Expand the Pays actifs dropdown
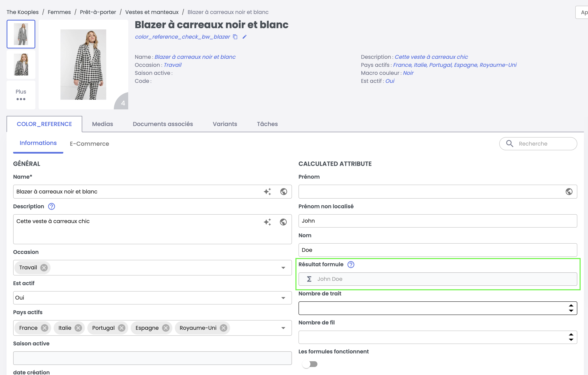The width and height of the screenshot is (588, 375). click(x=283, y=328)
